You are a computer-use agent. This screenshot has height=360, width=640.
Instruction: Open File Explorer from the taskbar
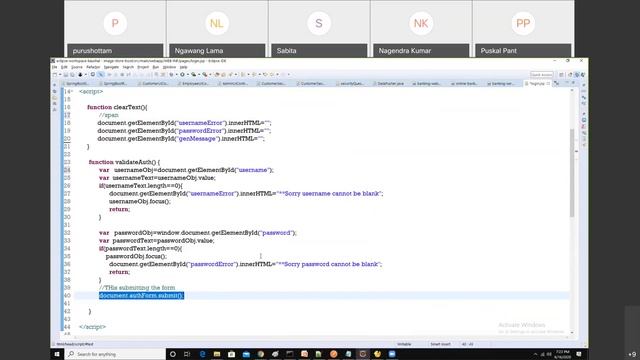point(217,354)
